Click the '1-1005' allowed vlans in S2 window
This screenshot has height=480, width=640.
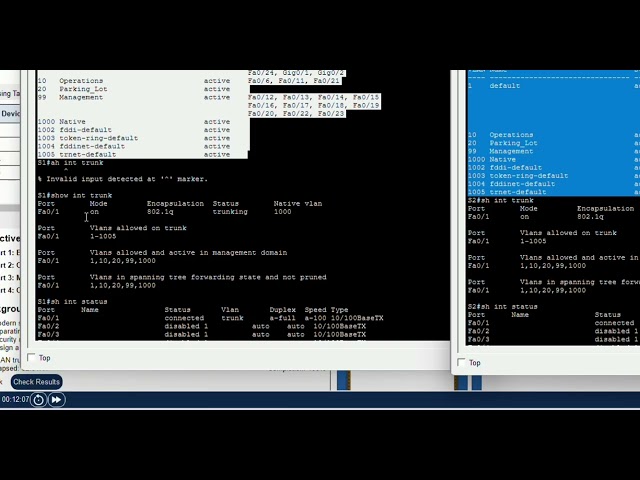(x=533, y=241)
